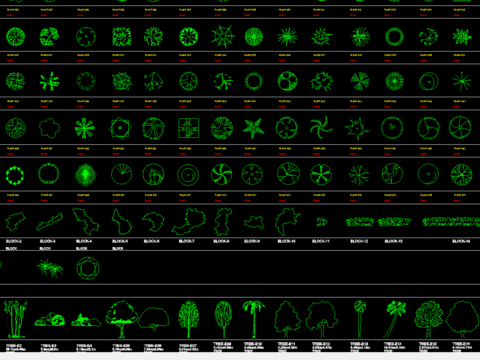Click the BLOCK-9 label text
This screenshot has width=480, height=360.
tap(252, 241)
